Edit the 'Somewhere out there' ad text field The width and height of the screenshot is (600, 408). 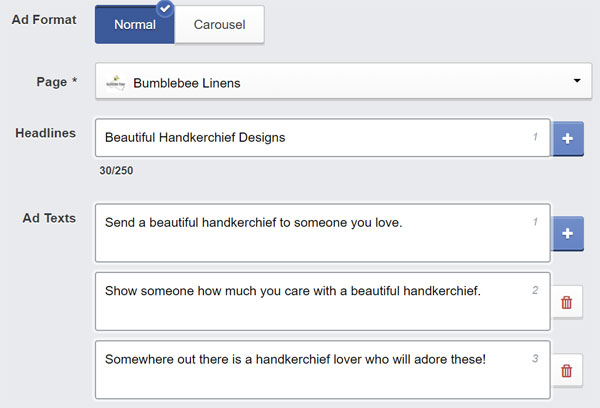tap(323, 370)
